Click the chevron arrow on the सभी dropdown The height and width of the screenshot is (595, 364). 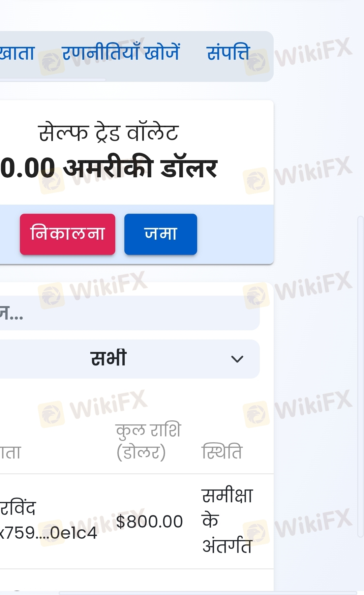tap(237, 359)
